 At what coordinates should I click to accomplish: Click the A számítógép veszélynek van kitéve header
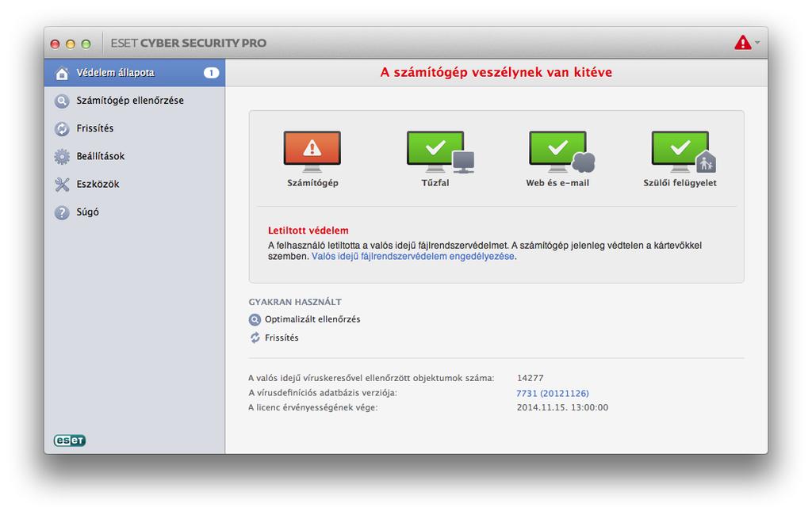click(x=496, y=72)
